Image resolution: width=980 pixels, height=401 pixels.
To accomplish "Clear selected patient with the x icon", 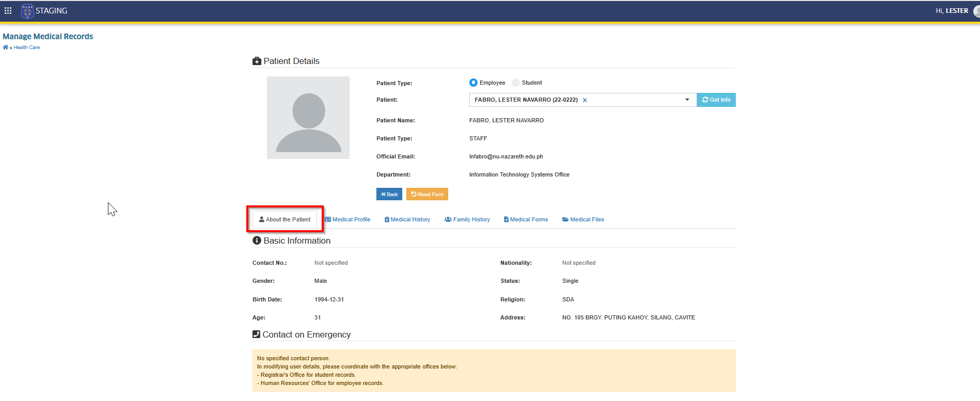I will pos(585,100).
